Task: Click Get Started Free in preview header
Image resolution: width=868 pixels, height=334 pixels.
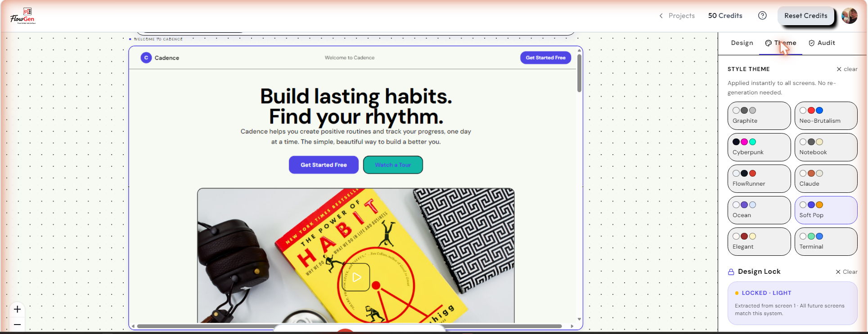Action: pyautogui.click(x=545, y=58)
